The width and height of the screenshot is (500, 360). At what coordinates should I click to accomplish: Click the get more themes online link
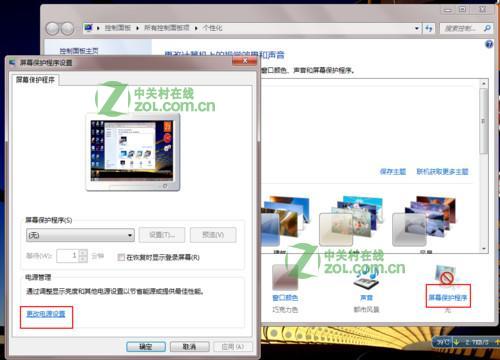[442, 172]
